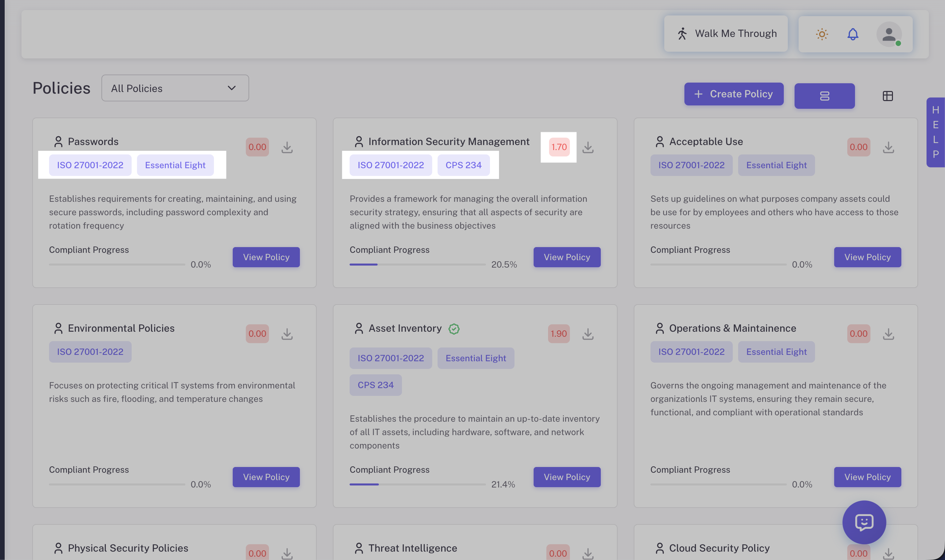Click Create Policy button

click(x=734, y=94)
